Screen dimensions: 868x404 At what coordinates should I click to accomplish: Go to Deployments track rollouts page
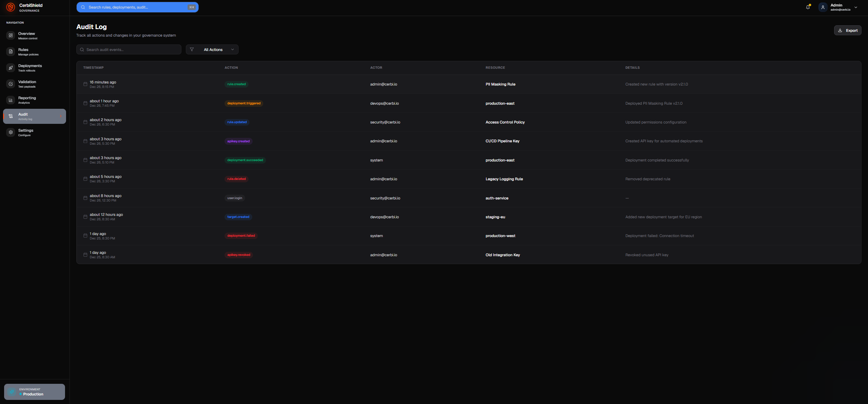point(30,68)
